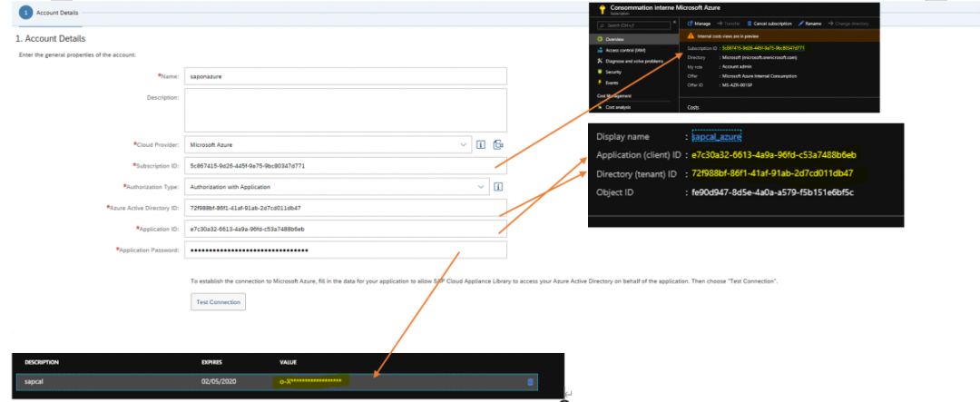Click the warning triangle in preview banner
Image resolution: width=980 pixels, height=402 pixels.
(691, 35)
